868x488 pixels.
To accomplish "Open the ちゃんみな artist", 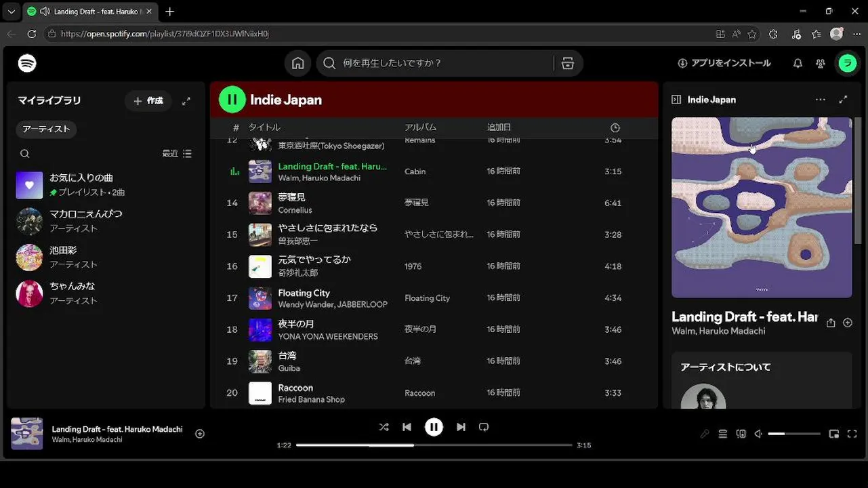I will (x=106, y=293).
